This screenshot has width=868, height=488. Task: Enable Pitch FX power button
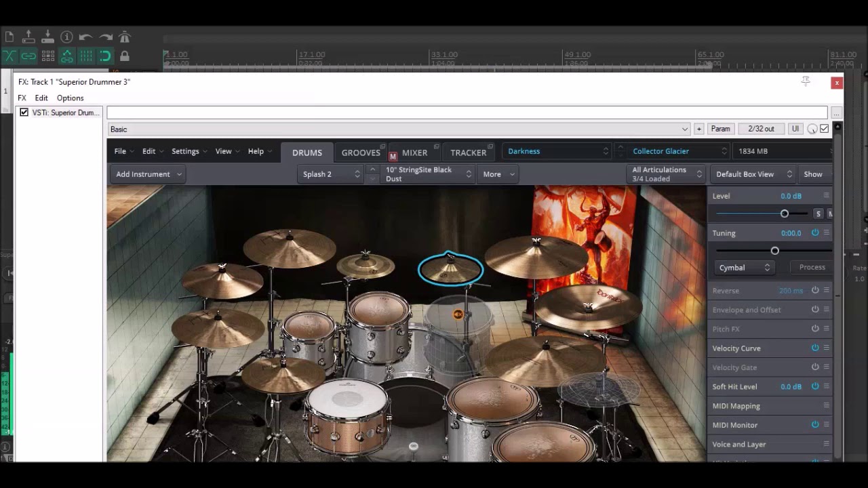(x=815, y=329)
